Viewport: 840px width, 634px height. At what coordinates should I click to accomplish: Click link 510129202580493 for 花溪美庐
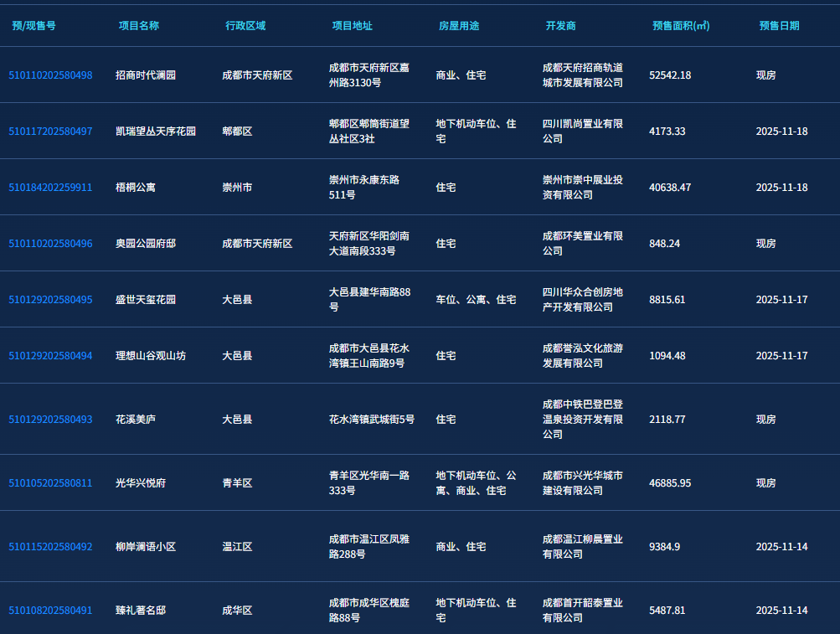pos(50,420)
